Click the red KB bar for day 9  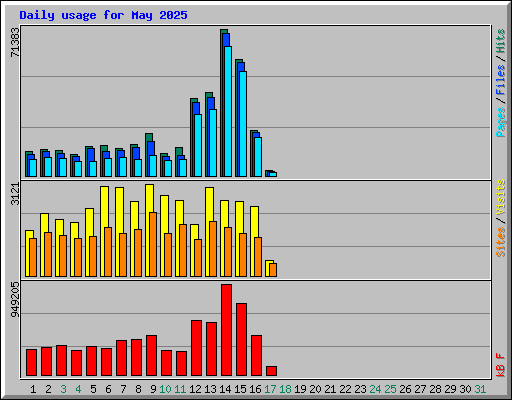click(151, 355)
